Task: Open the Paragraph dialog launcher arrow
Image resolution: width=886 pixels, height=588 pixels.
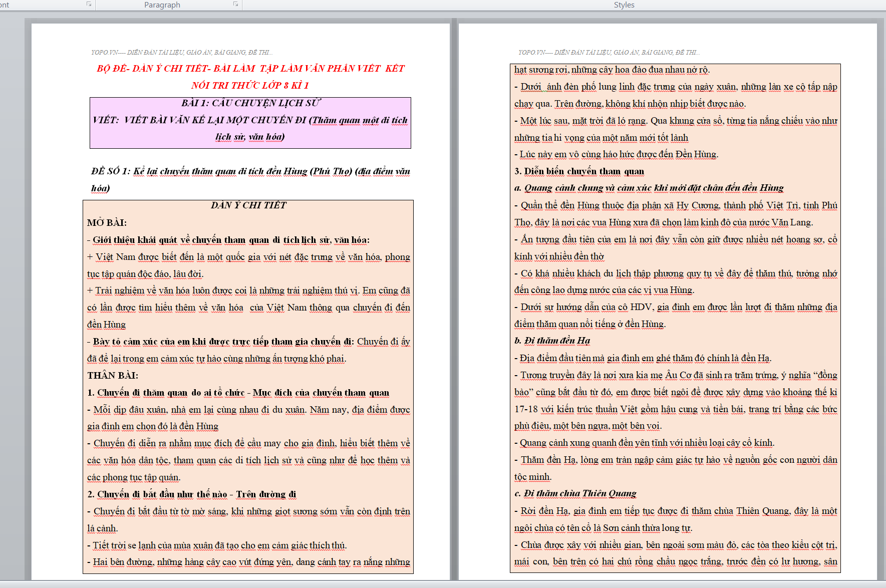Action: pos(235,4)
